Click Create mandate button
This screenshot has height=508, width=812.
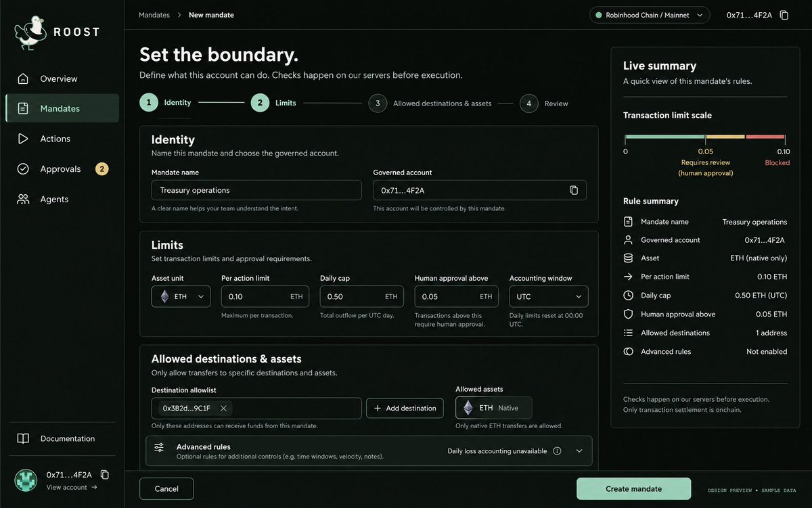click(633, 488)
